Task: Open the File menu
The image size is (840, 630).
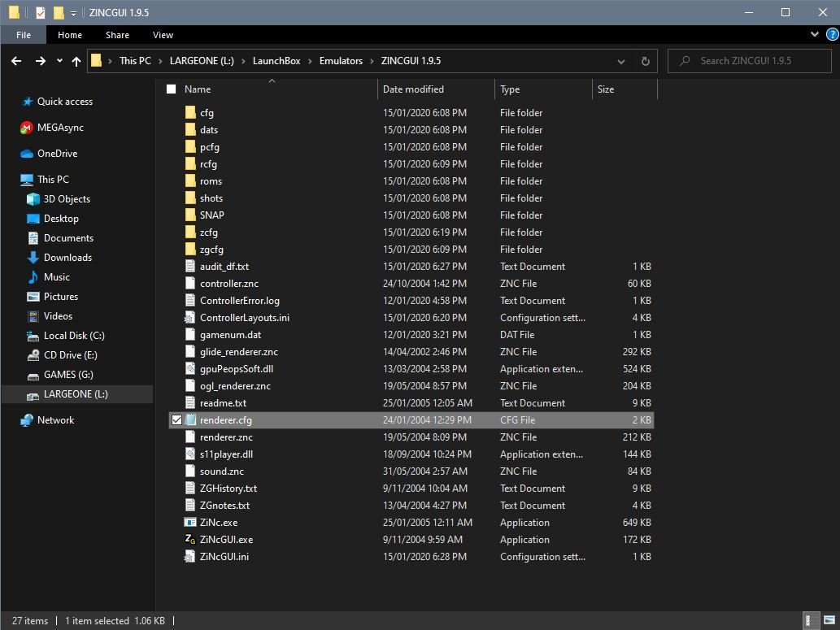Action: coord(24,35)
